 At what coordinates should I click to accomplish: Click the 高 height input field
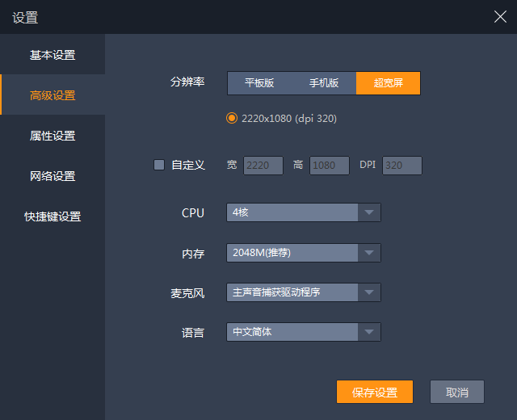coord(329,166)
